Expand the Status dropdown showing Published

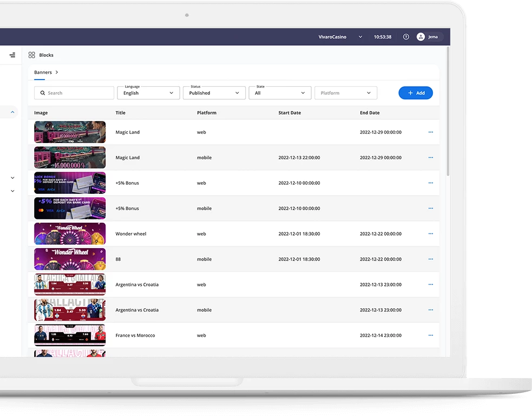[x=214, y=93]
